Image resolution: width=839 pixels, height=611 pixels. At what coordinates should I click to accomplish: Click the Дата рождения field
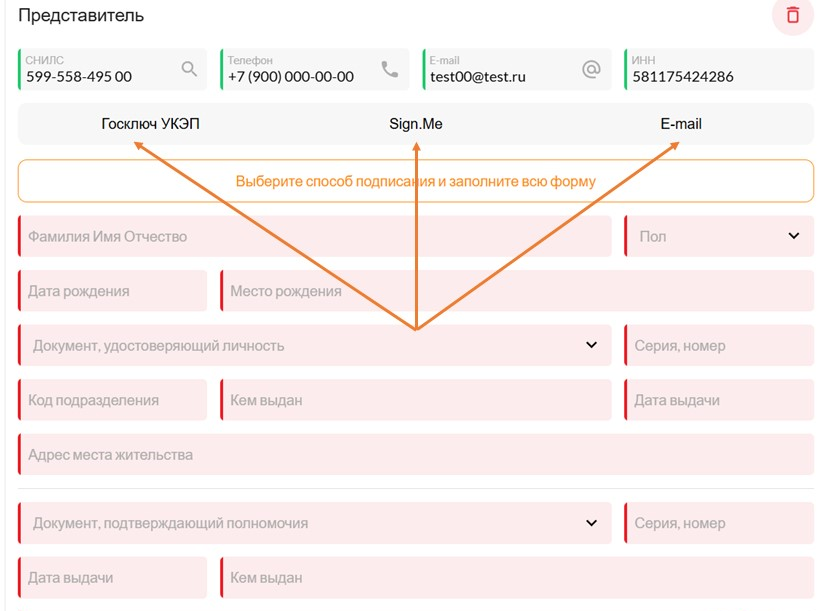pos(113,291)
